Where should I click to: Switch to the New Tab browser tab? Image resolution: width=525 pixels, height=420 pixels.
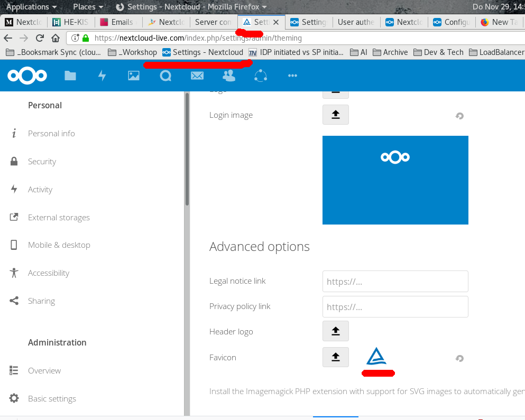pyautogui.click(x=500, y=22)
